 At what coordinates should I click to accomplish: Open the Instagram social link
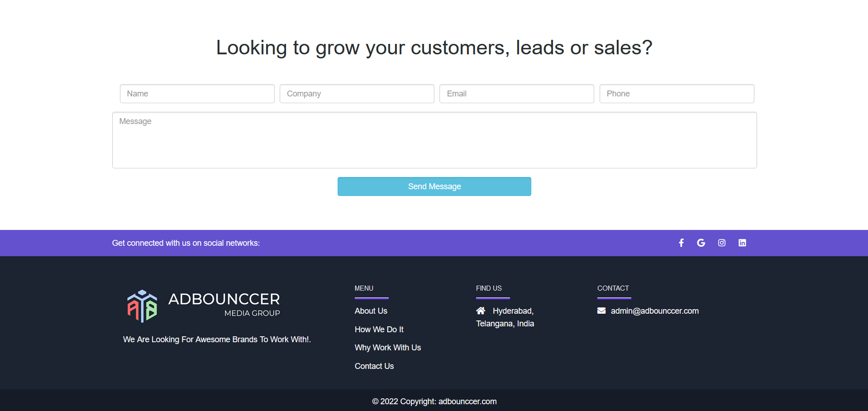pos(721,243)
